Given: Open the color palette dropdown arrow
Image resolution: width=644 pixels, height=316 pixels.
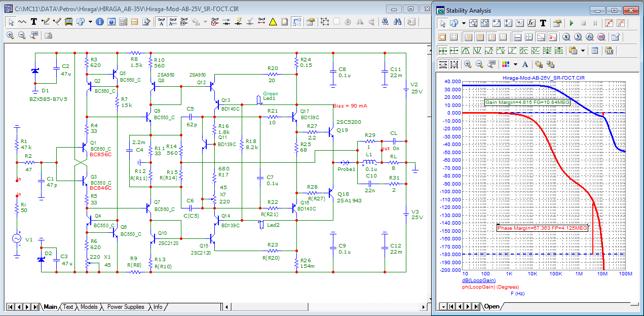Looking at the screenshot, I should pyautogui.click(x=515, y=64).
